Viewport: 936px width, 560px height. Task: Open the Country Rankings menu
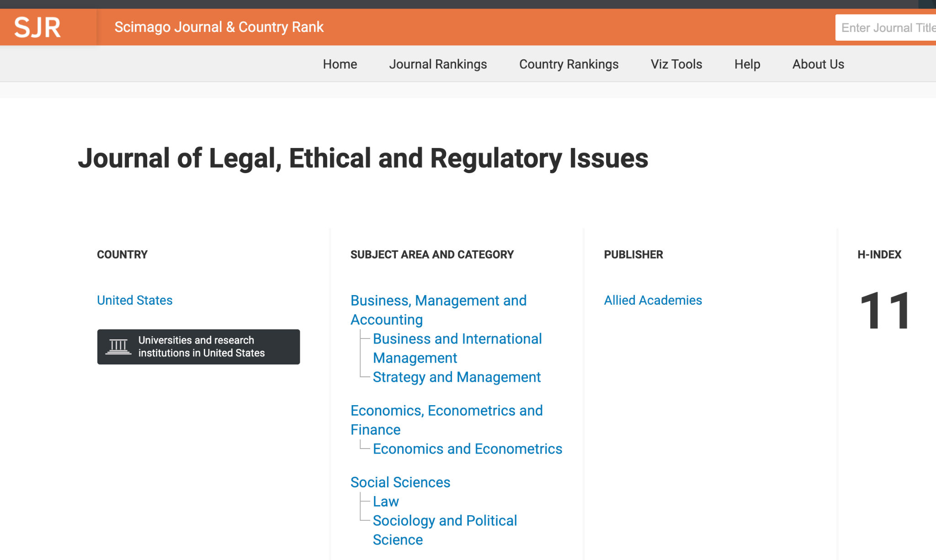pyautogui.click(x=569, y=64)
